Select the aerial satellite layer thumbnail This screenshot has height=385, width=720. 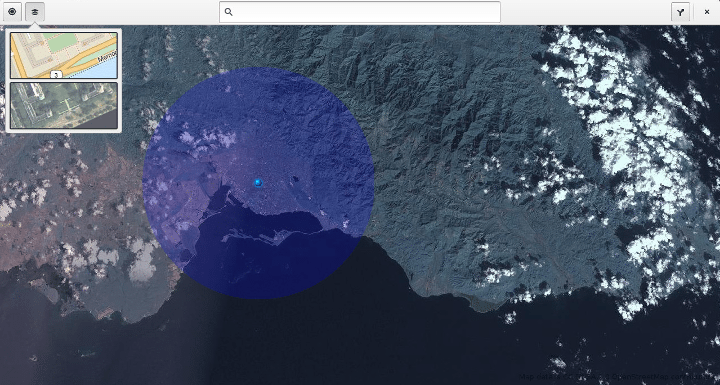point(64,106)
